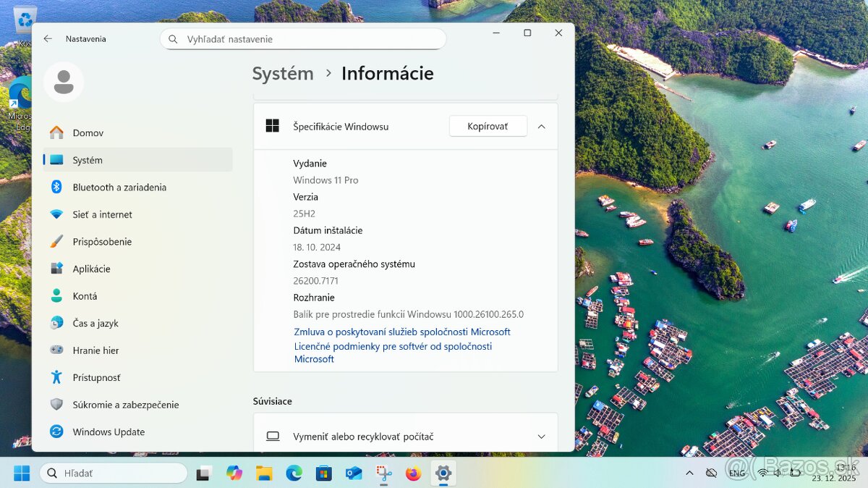Collapse the Špecifikácie Windowsu section
868x488 pixels.
pos(541,127)
